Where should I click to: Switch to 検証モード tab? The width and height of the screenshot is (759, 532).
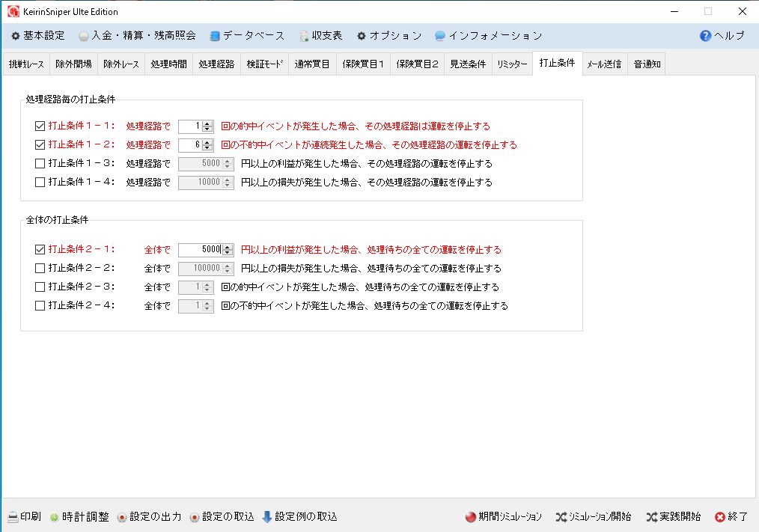click(264, 64)
